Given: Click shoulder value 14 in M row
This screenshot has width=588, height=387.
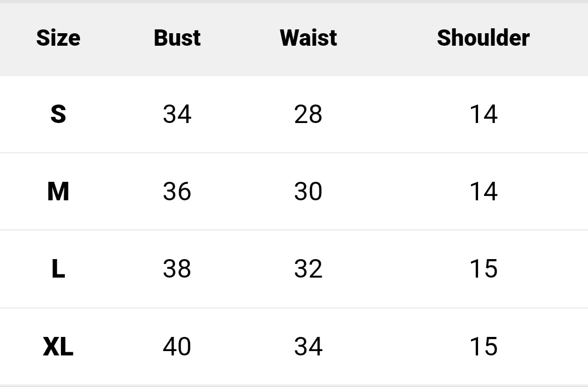Looking at the screenshot, I should click(x=483, y=192).
